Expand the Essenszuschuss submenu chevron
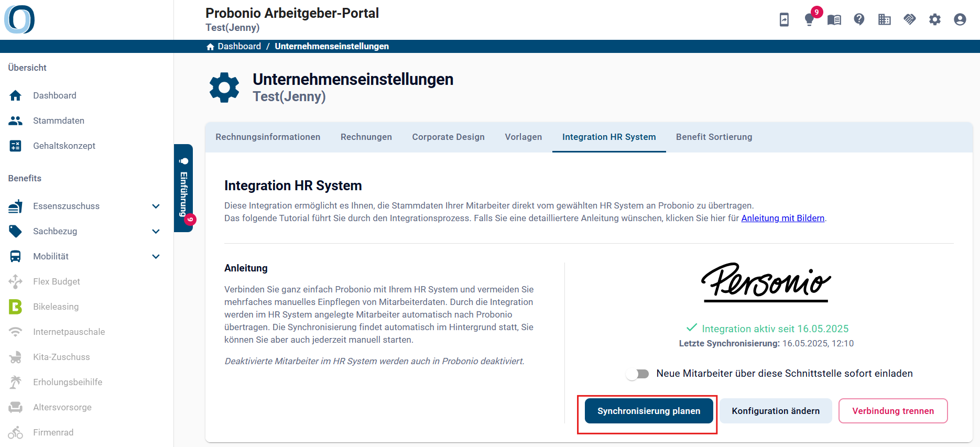Image resolution: width=980 pixels, height=447 pixels. (156, 206)
